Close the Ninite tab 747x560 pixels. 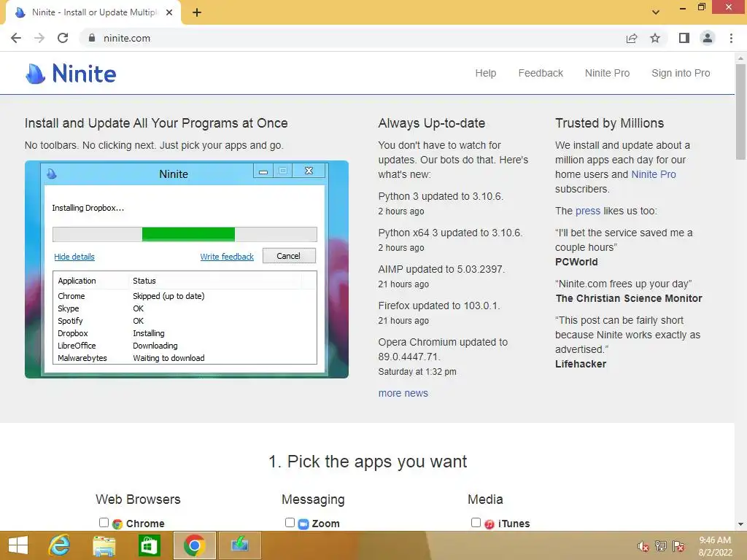point(169,12)
